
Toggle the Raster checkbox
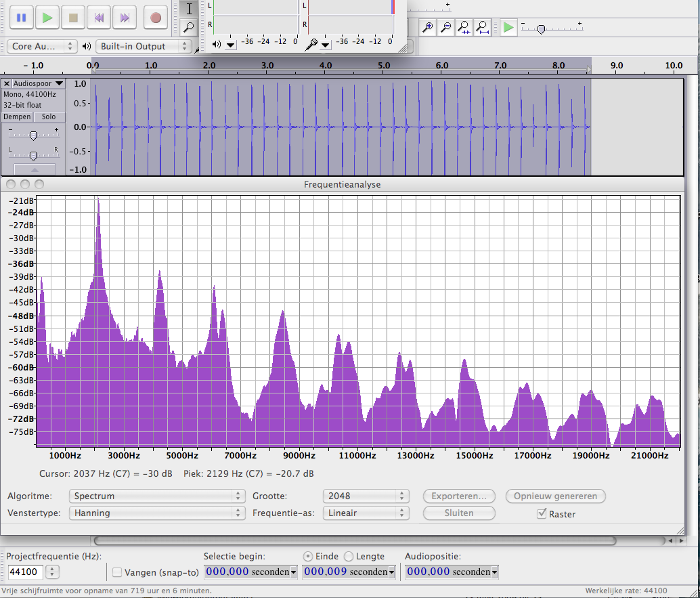click(x=542, y=514)
